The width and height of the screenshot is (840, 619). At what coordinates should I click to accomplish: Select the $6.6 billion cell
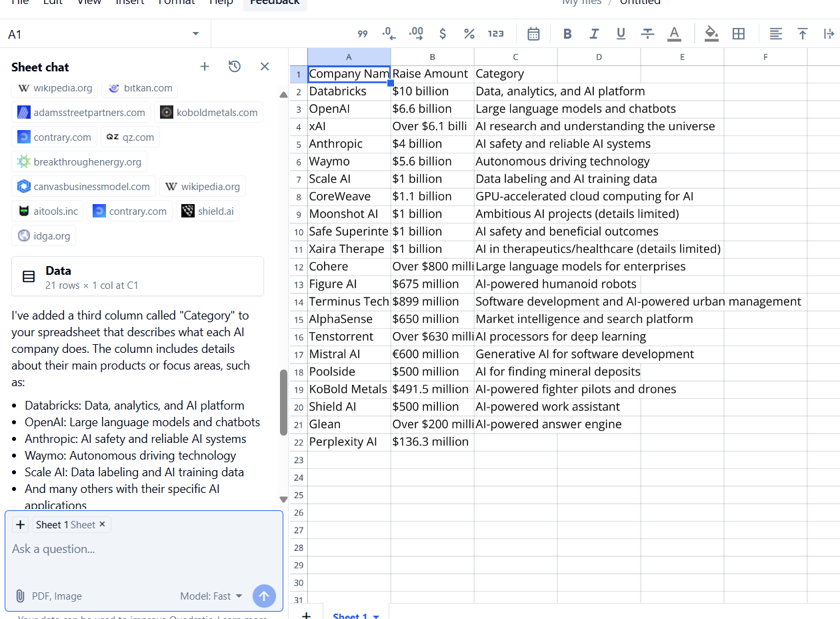point(432,109)
